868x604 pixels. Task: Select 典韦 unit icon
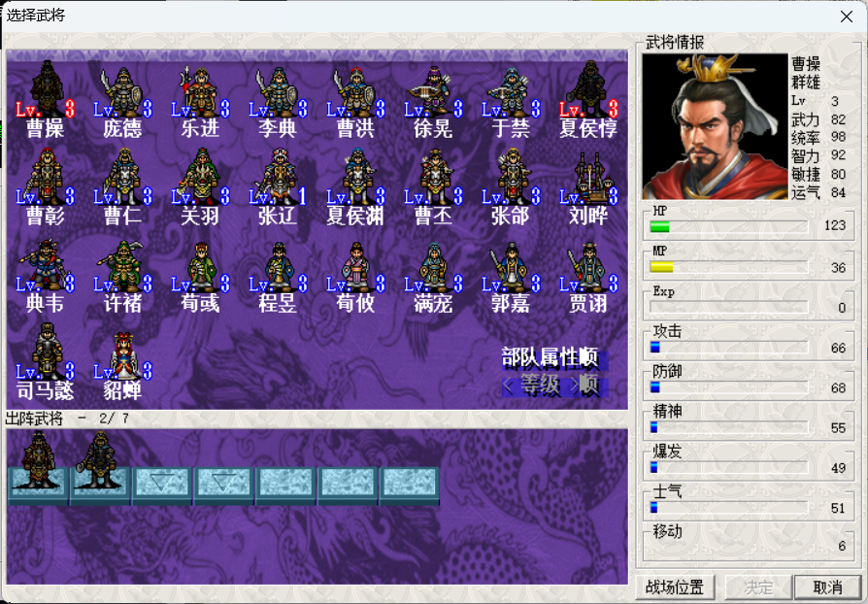pyautogui.click(x=46, y=275)
